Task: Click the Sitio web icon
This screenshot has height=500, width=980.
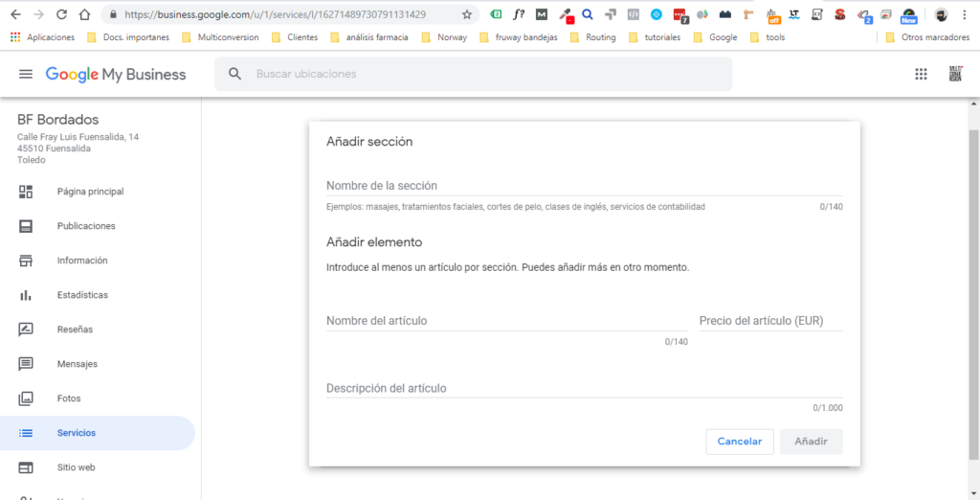Action: pyautogui.click(x=26, y=466)
